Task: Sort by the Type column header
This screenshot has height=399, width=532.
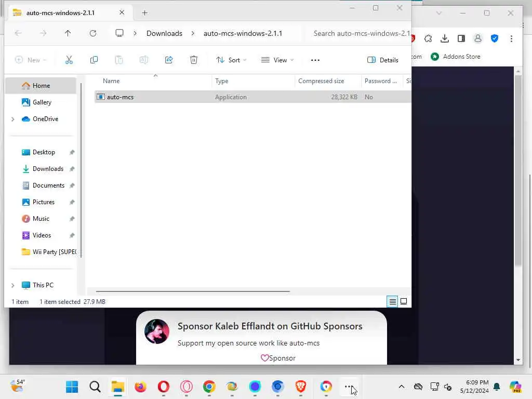Action: pos(221,81)
